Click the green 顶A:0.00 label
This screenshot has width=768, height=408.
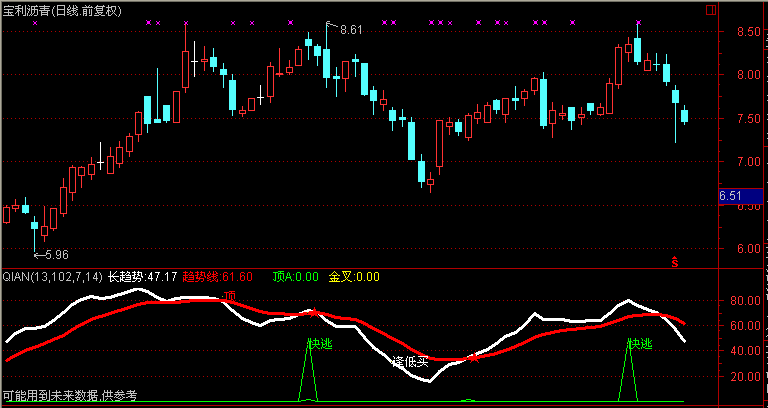tap(295, 277)
